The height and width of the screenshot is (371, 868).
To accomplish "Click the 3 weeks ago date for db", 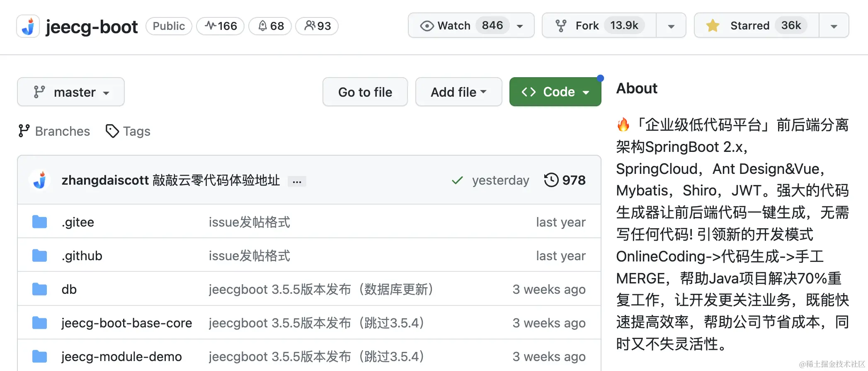I will [x=549, y=289].
